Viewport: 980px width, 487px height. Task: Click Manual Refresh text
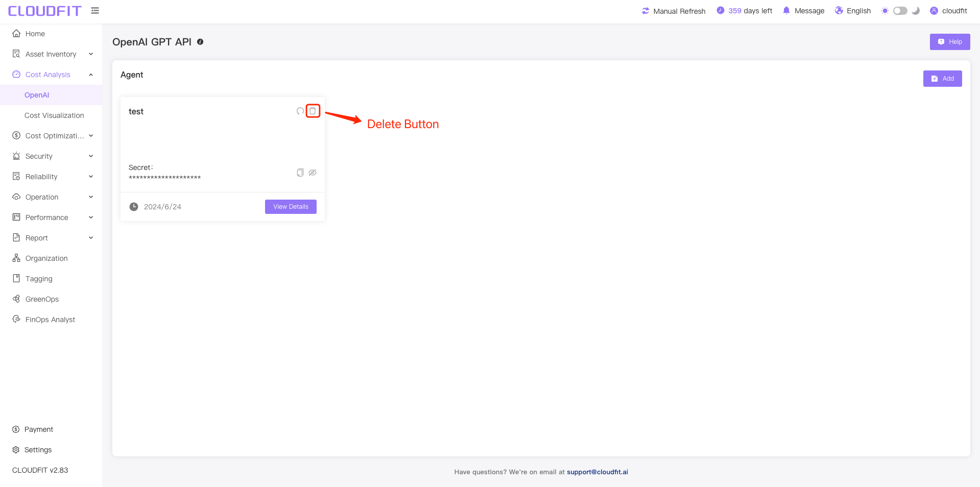coord(679,11)
